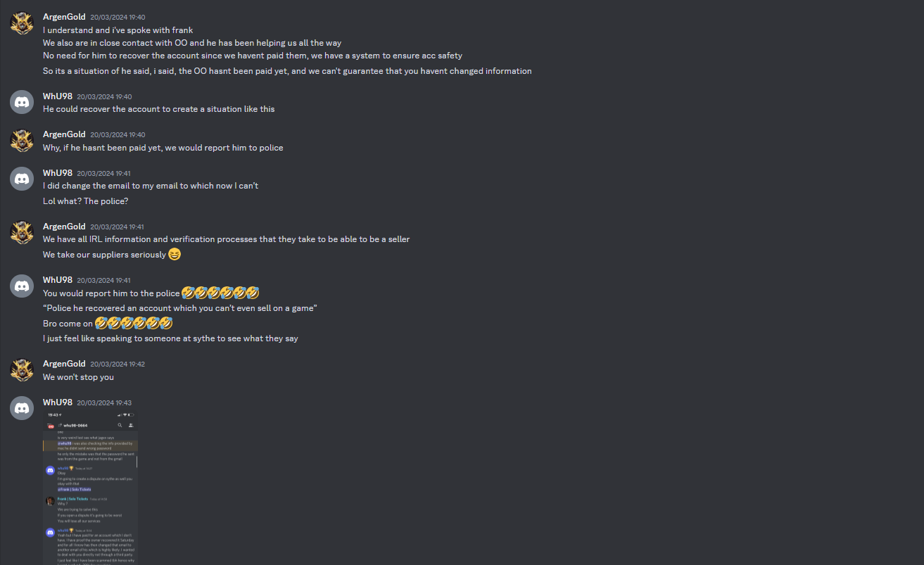The width and height of the screenshot is (924, 565).
Task: Click WhU98 avatar next to 'You would report him to the police'
Action: point(22,286)
